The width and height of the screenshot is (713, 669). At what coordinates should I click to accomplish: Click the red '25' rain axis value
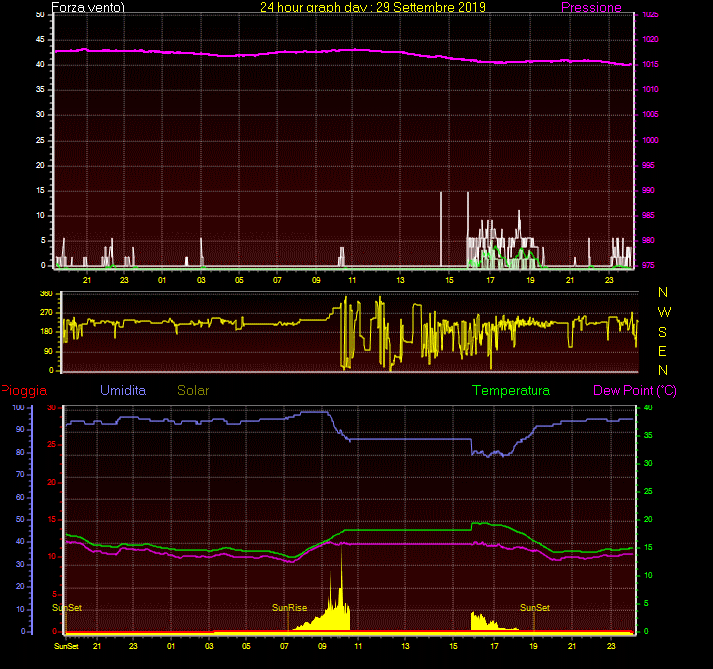click(x=52, y=444)
